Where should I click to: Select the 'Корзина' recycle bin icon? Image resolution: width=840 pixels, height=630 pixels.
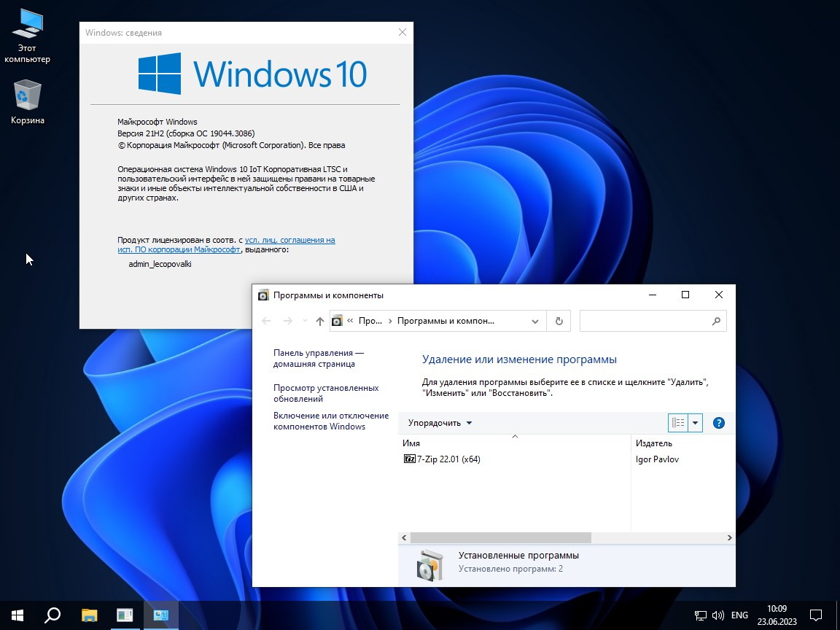point(27,102)
